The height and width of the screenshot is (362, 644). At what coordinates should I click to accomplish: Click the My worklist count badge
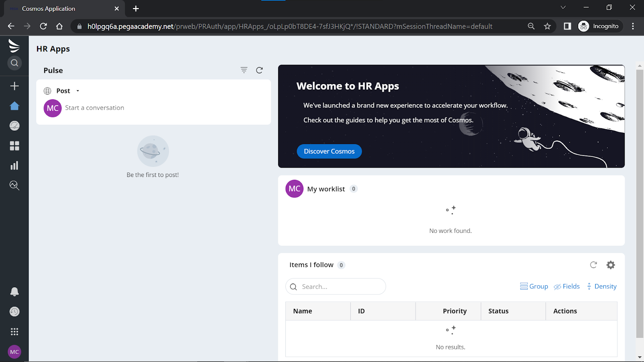(x=354, y=189)
